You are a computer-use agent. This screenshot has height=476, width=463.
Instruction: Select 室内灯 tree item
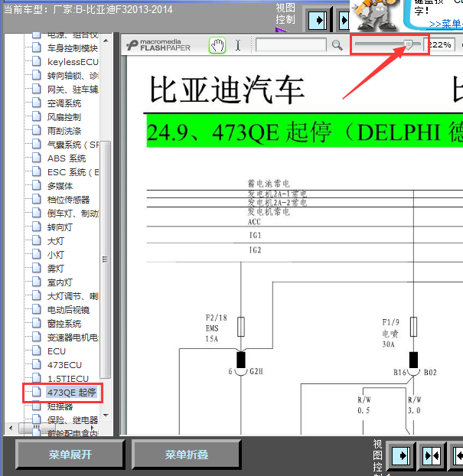60,282
